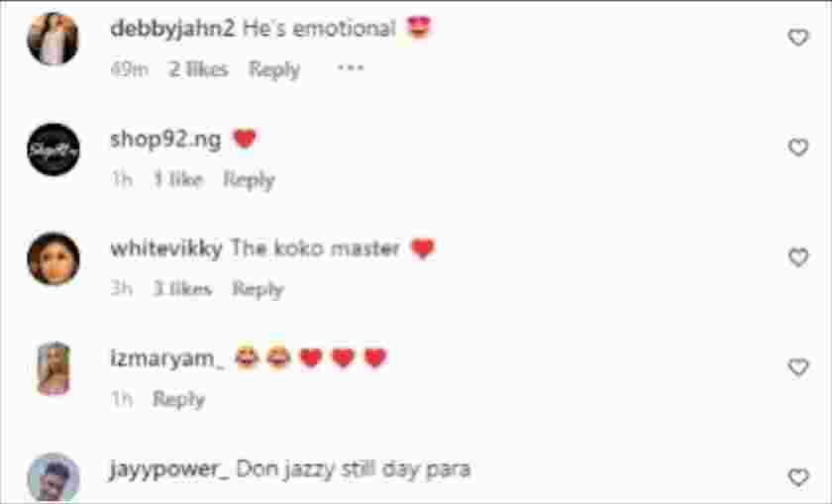Open whitevikky's profile picture

(x=53, y=258)
